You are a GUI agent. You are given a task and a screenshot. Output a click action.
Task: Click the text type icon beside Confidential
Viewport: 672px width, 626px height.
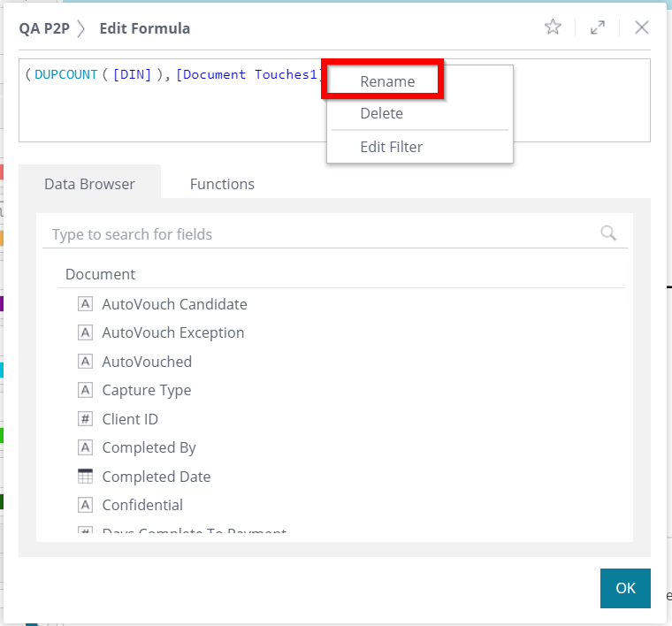[86, 505]
